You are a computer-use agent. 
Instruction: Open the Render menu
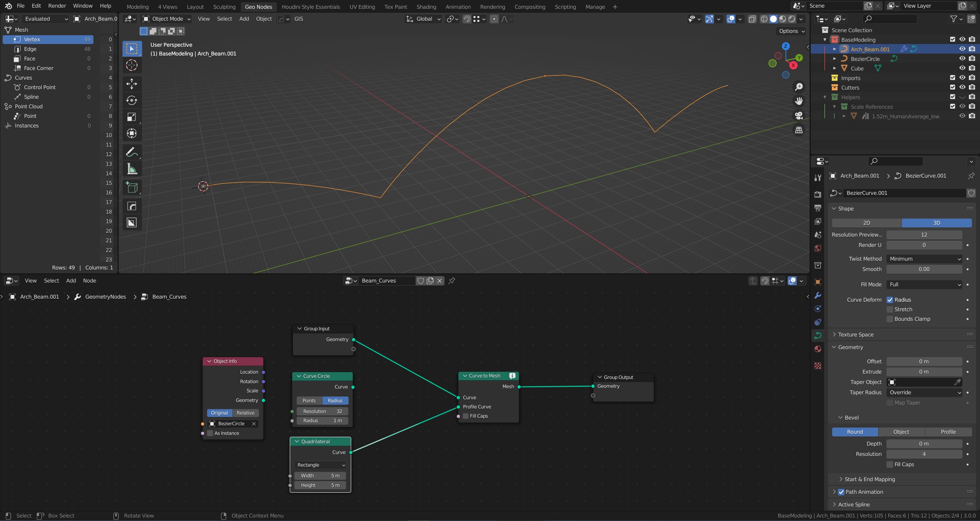click(x=57, y=6)
